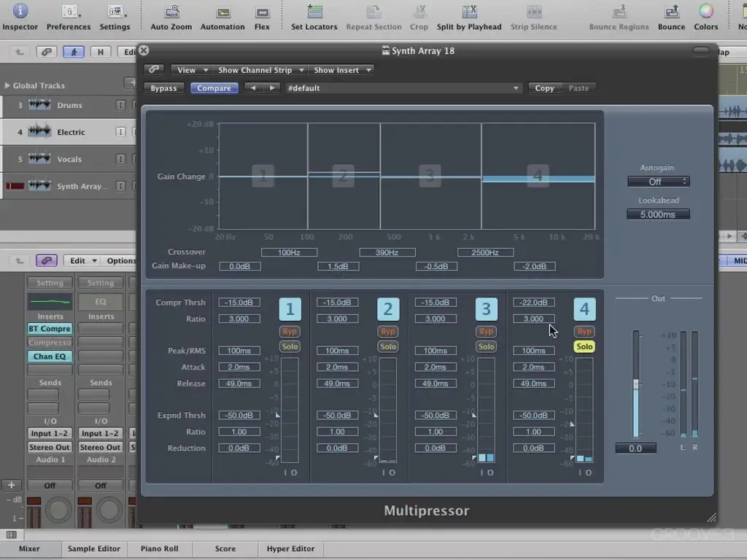747x560 pixels.
Task: Switch to the Piano Roll tab
Action: (x=160, y=548)
